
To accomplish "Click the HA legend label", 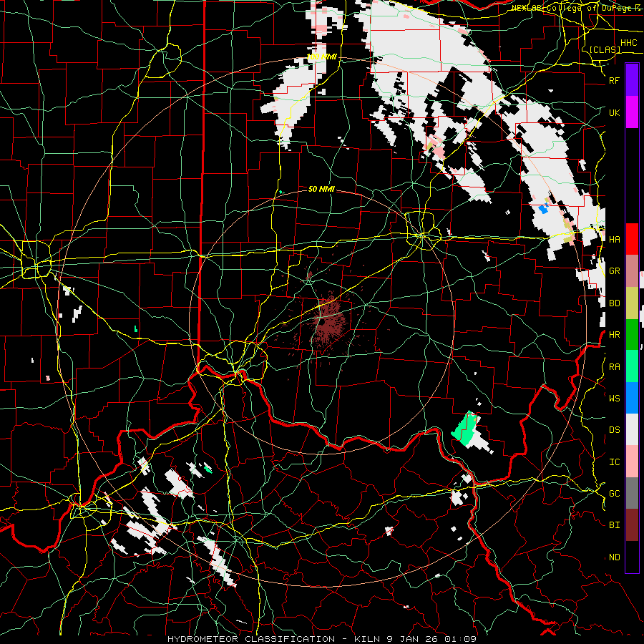I will click(614, 240).
